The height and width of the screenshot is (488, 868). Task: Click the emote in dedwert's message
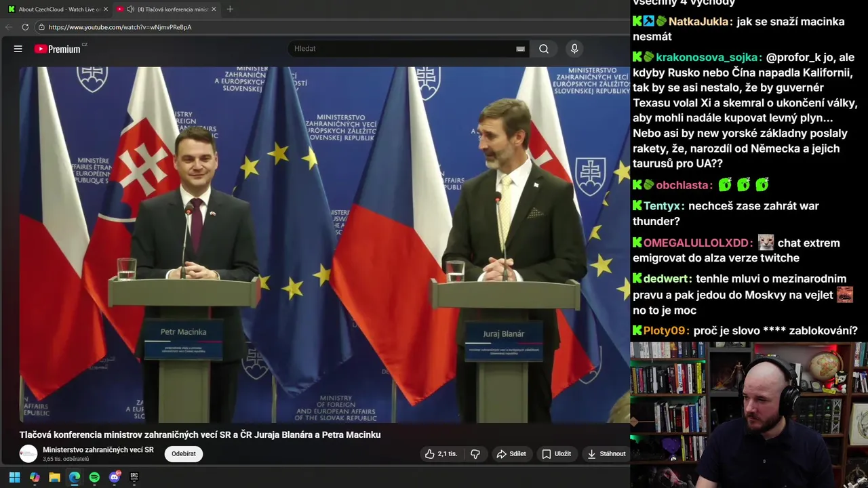(x=844, y=294)
